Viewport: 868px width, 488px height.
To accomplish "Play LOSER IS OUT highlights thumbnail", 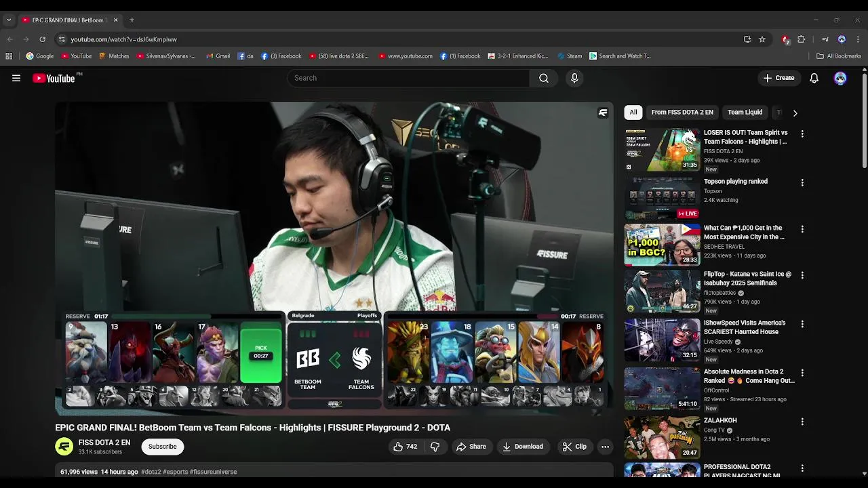I will tap(662, 150).
